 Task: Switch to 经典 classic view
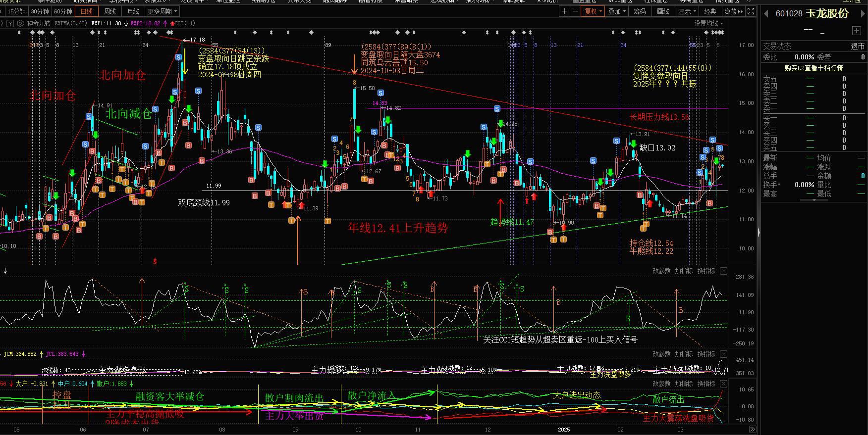(x=710, y=11)
